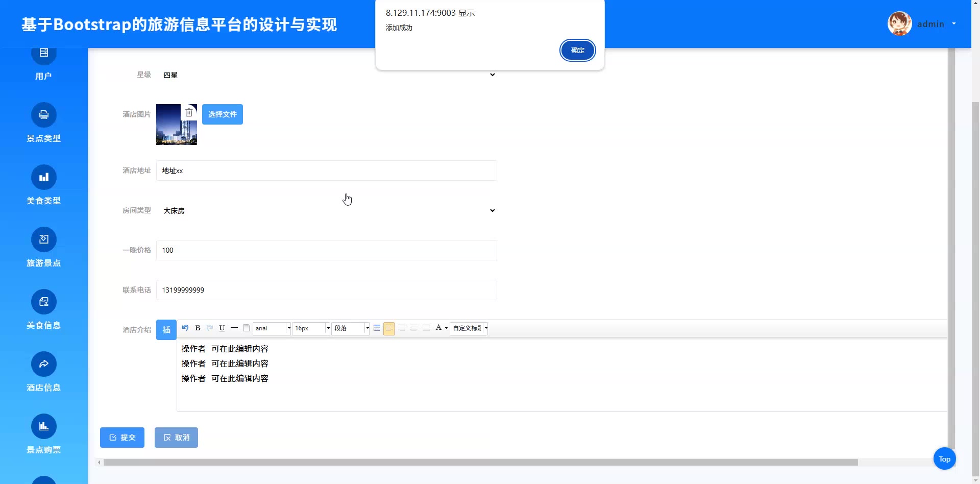Open the 景点类型 sidebar icon
The width and height of the screenshot is (980, 484).
click(x=44, y=115)
